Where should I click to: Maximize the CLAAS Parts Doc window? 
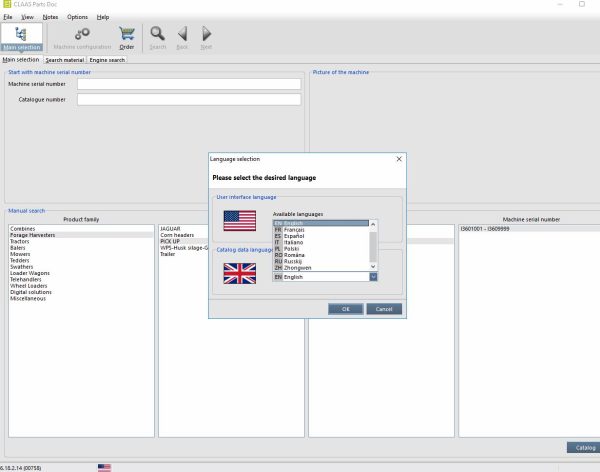point(582,4)
